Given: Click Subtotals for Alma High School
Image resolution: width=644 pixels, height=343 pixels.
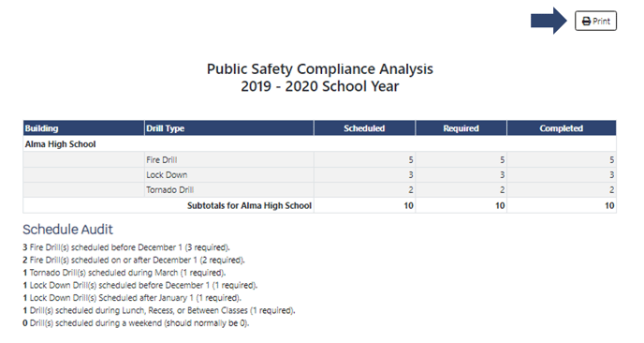Looking at the screenshot, I should tap(249, 205).
